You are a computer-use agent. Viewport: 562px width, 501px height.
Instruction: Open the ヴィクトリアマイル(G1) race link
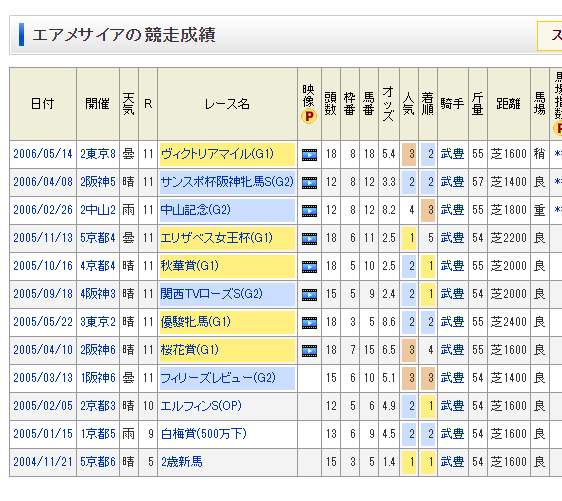coord(217,154)
